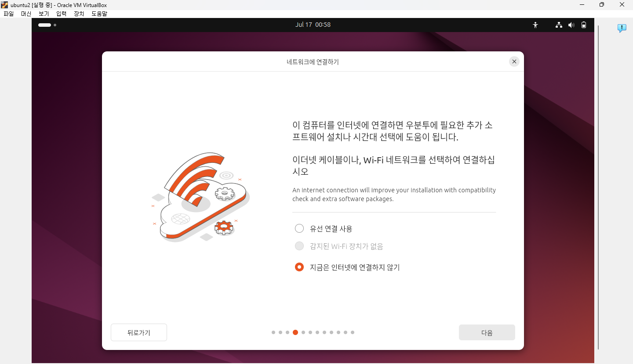The width and height of the screenshot is (633, 364).
Task: Click the Wi-Fi cloud illustration
Action: pos(201,197)
